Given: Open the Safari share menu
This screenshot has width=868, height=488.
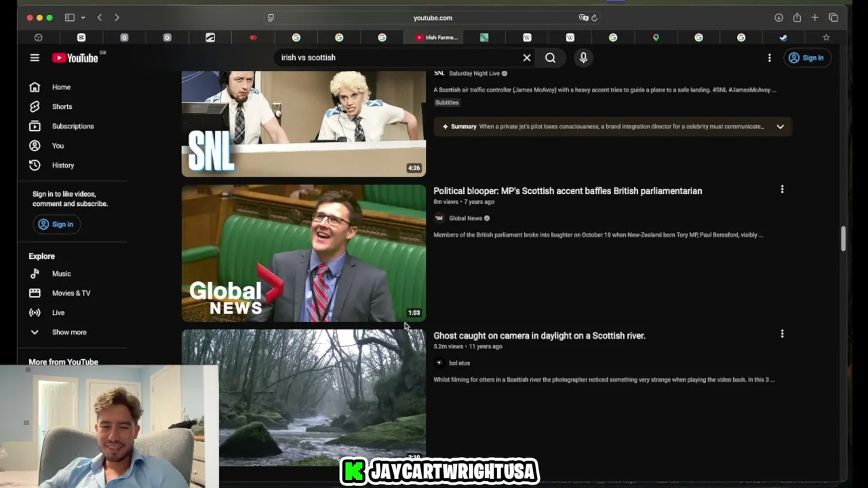Looking at the screenshot, I should pos(797,18).
